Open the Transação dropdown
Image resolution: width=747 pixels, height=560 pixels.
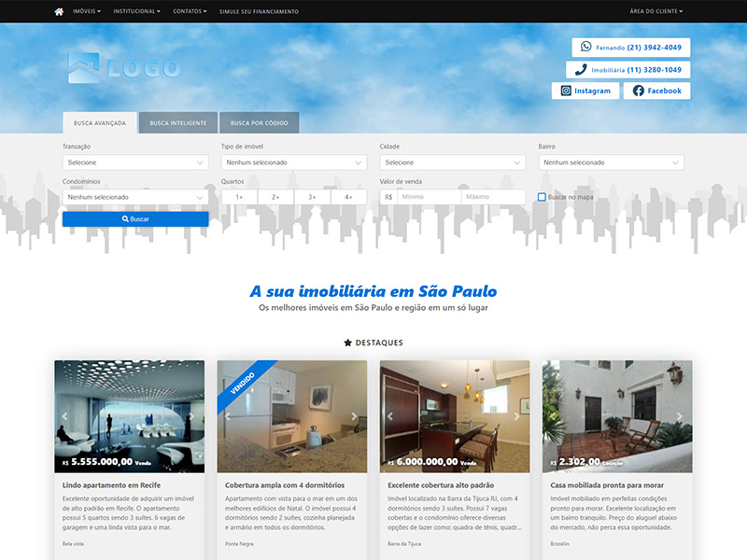(135, 162)
